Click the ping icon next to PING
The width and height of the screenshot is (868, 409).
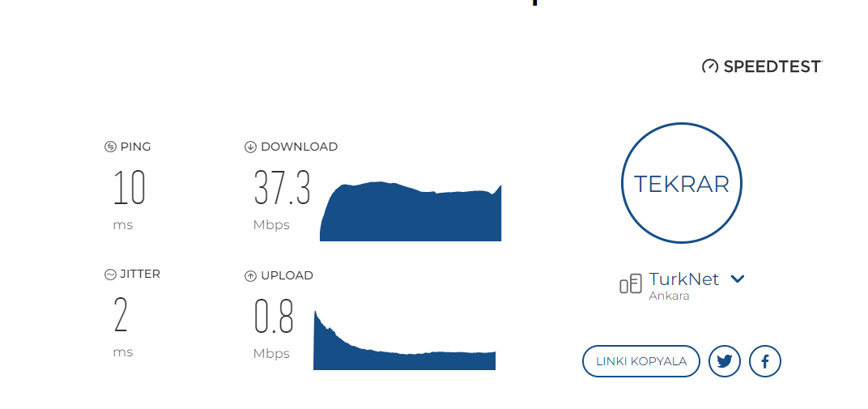pyautogui.click(x=110, y=147)
